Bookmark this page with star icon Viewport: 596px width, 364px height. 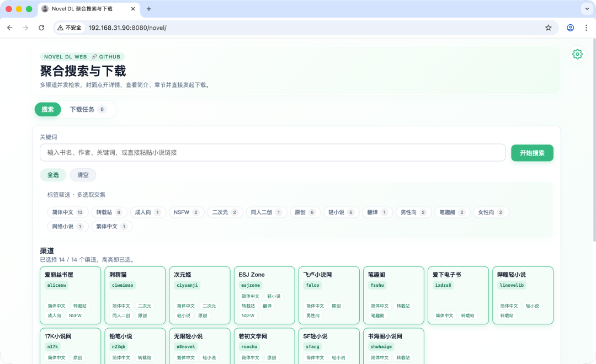[x=548, y=28]
